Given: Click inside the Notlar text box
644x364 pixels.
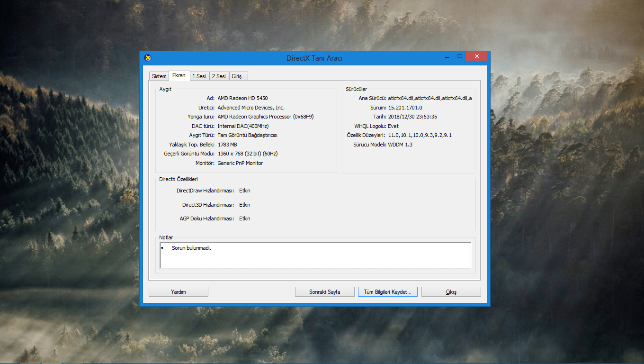Looking at the screenshot, I should click(x=315, y=256).
